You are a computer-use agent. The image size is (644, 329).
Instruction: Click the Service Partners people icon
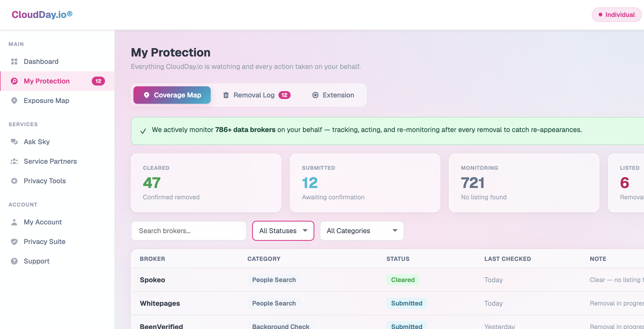pos(14,161)
